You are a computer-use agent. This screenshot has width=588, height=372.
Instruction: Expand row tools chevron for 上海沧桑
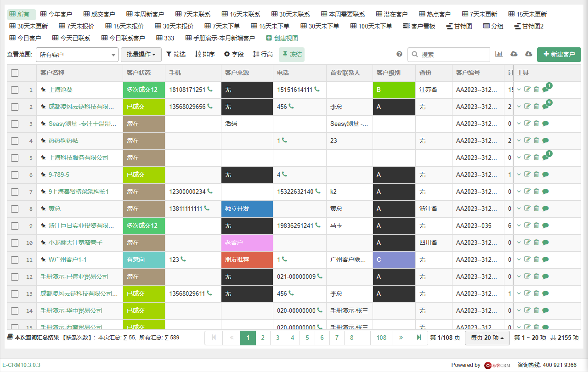tap(519, 90)
